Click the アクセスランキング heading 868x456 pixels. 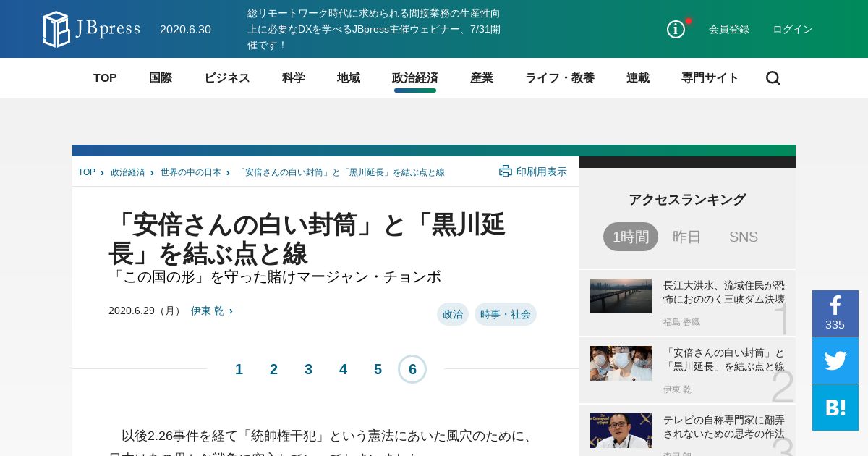[x=687, y=200]
